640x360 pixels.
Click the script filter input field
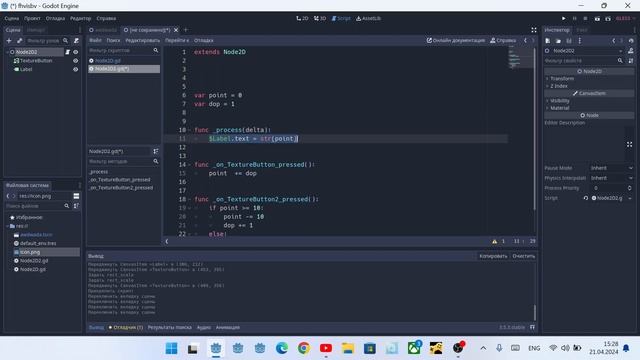tap(124, 50)
